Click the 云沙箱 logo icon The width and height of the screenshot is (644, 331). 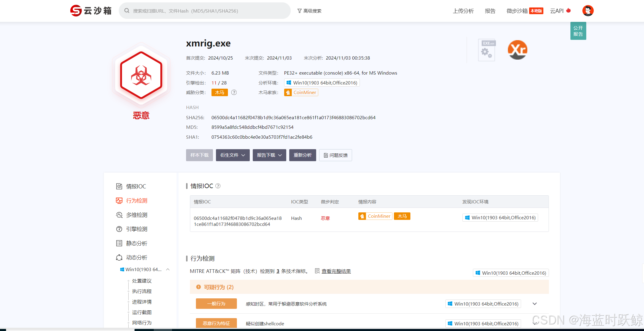[76, 11]
